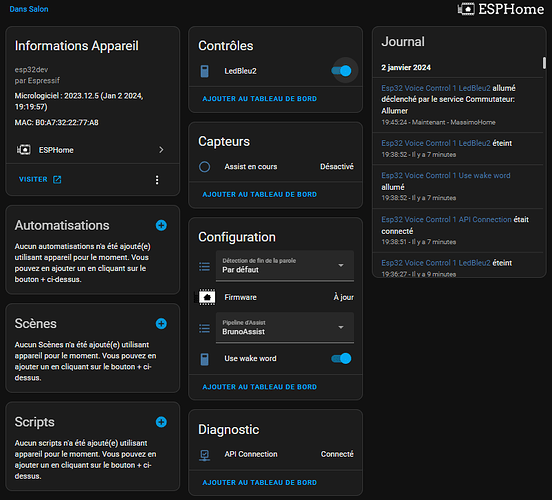Expand the ESPHome integration chevron row

(x=93, y=150)
